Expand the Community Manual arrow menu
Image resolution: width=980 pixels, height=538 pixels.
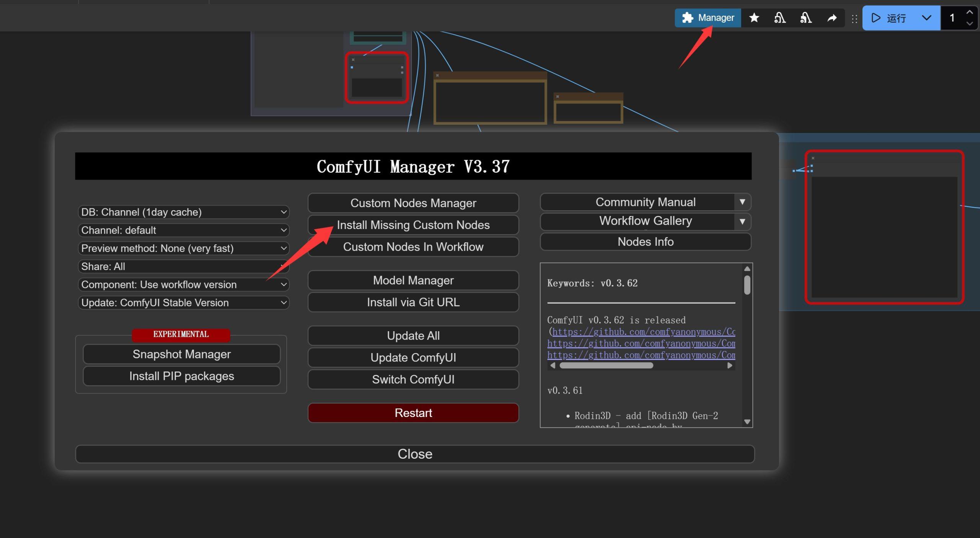(742, 202)
